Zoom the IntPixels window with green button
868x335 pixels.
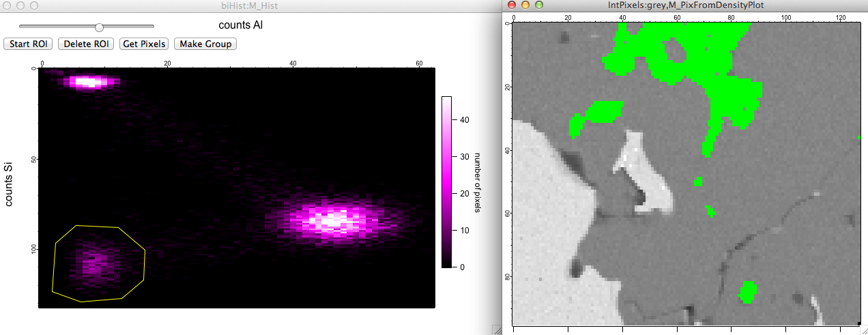(540, 5)
